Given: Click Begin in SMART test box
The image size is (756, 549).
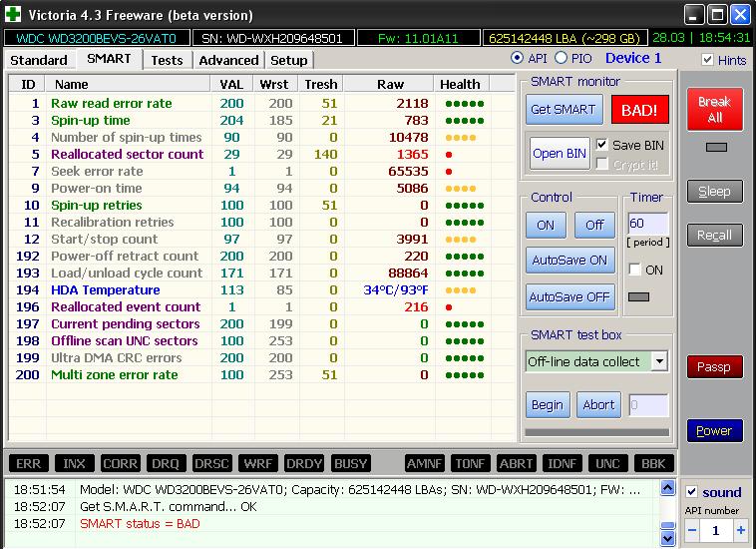Looking at the screenshot, I should pyautogui.click(x=548, y=404).
